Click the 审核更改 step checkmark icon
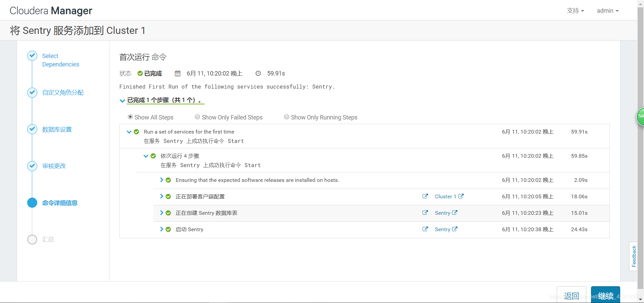 click(x=32, y=166)
